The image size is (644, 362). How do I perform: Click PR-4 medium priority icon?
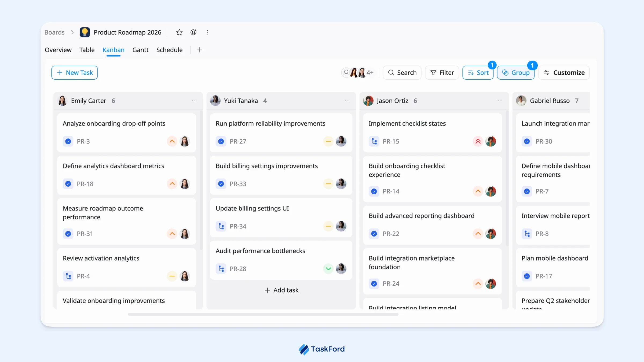coord(172,276)
